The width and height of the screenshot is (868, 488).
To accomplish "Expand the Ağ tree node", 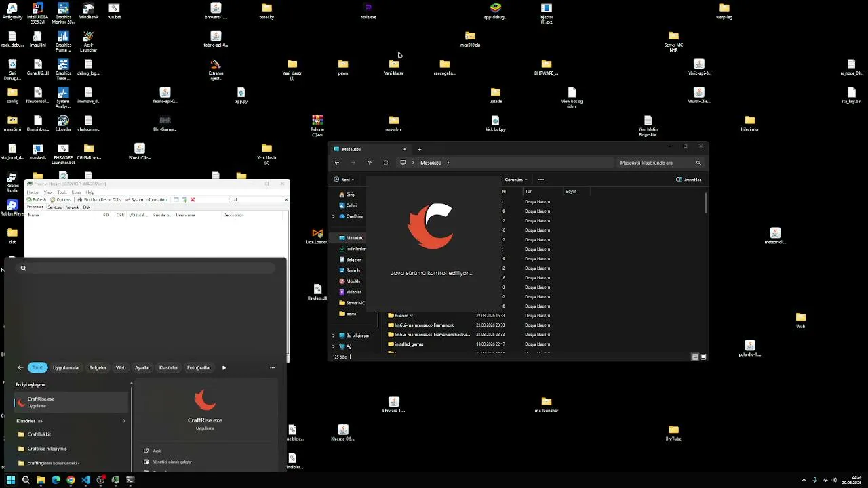I will [x=334, y=346].
